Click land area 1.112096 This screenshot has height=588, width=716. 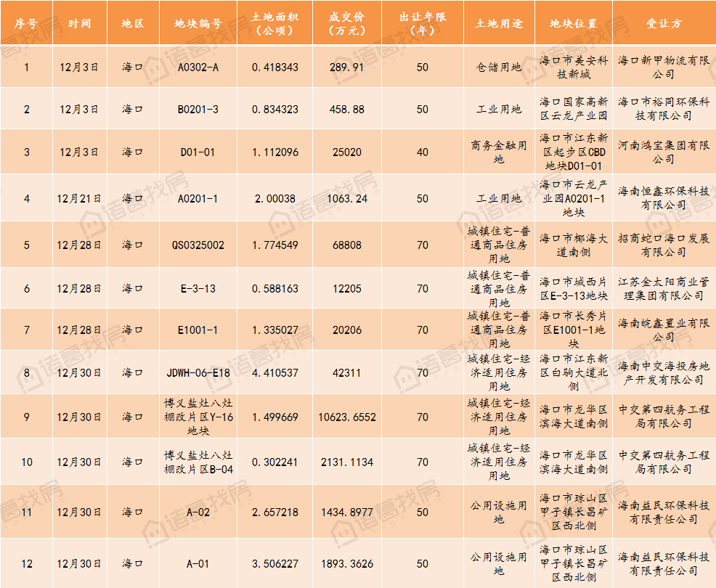(275, 152)
